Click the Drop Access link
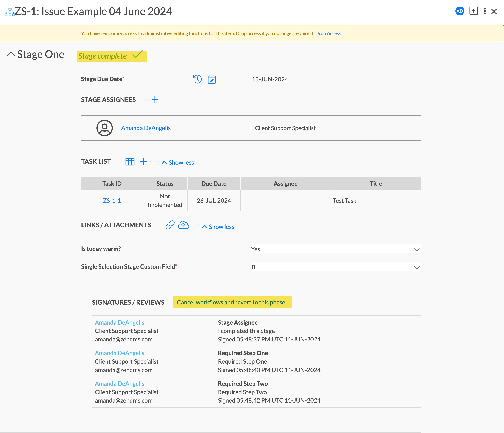Image resolution: width=504 pixels, height=433 pixels. coord(328,33)
